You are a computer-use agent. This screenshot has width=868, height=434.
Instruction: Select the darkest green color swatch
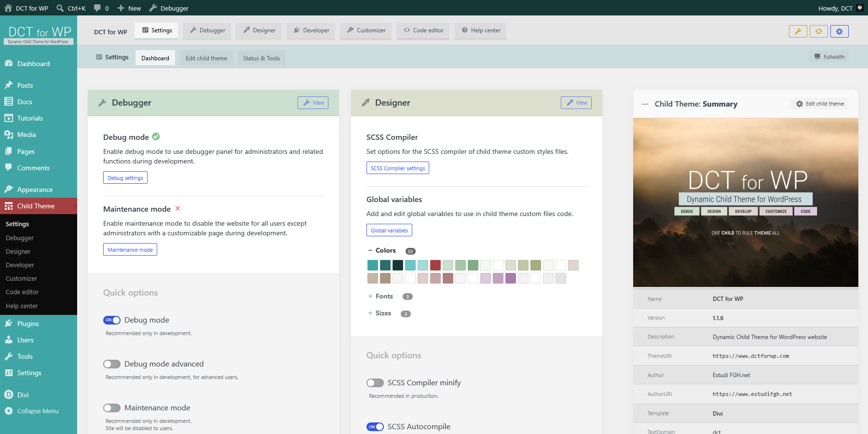pyautogui.click(x=398, y=265)
